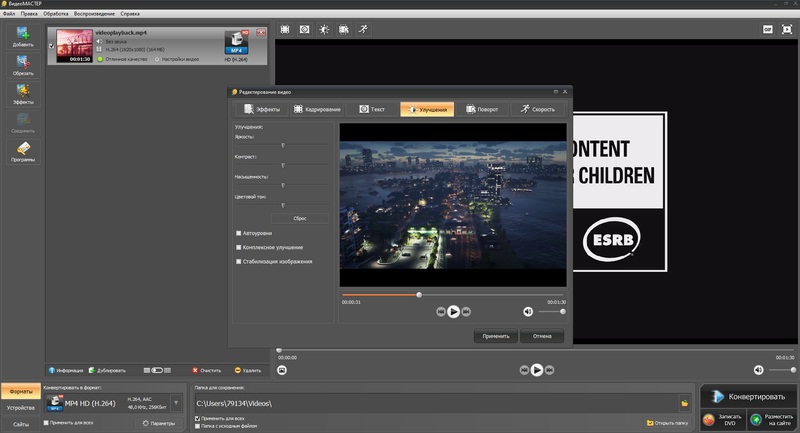The width and height of the screenshot is (800, 433).
Task: Play the video in the main preview player
Action: (537, 370)
